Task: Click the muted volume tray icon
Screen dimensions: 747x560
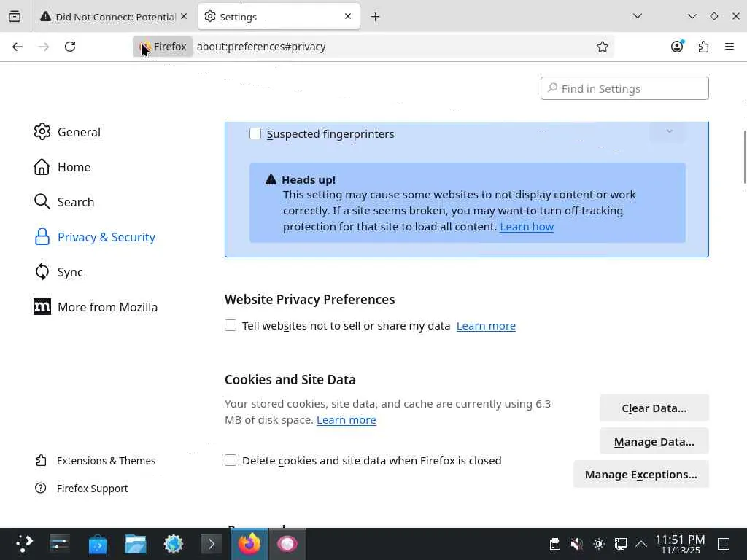Action: pyautogui.click(x=576, y=544)
